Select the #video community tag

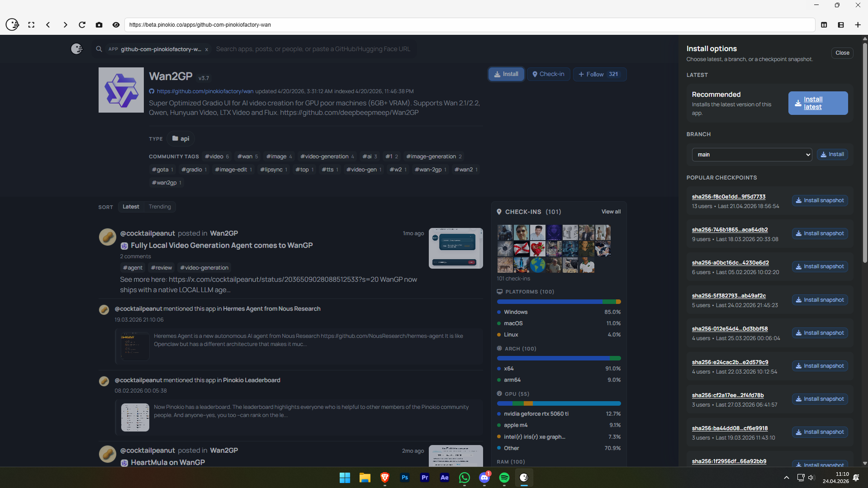tap(217, 156)
